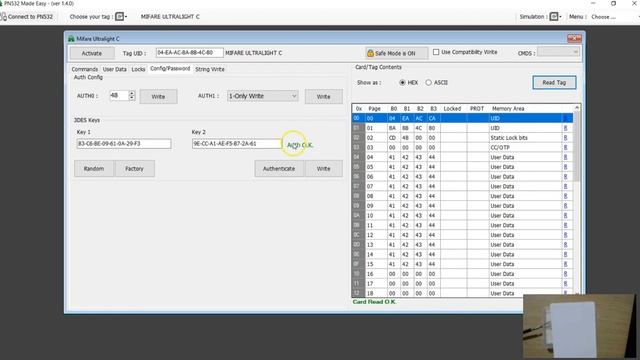Click the Connect to PN532 button
640x360 pixels.
[x=27, y=17]
